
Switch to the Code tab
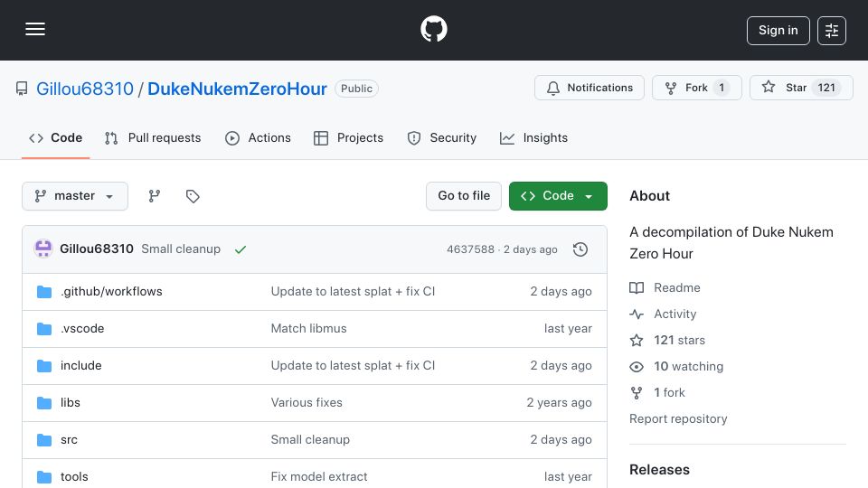click(x=55, y=137)
